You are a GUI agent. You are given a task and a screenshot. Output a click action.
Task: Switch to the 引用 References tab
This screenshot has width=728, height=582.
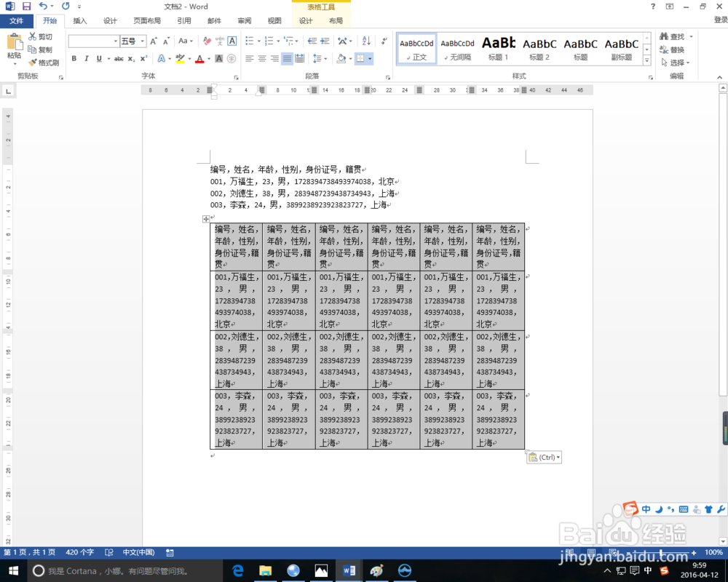(184, 20)
